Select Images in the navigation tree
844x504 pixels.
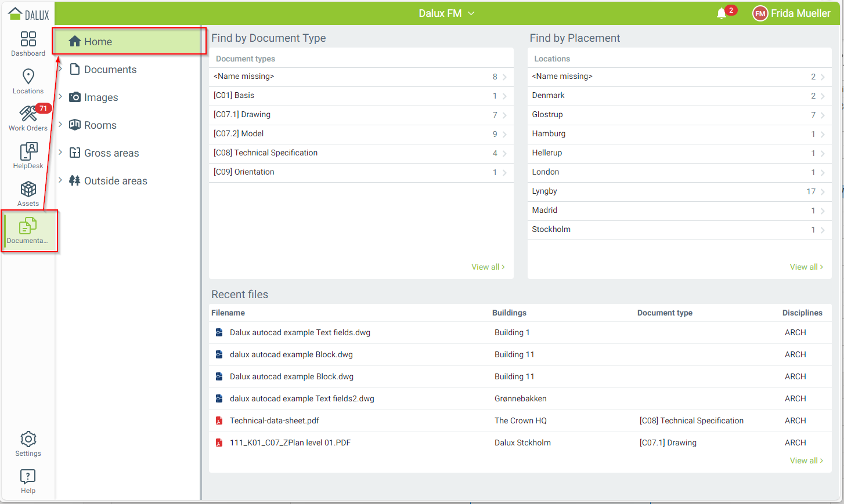click(100, 97)
